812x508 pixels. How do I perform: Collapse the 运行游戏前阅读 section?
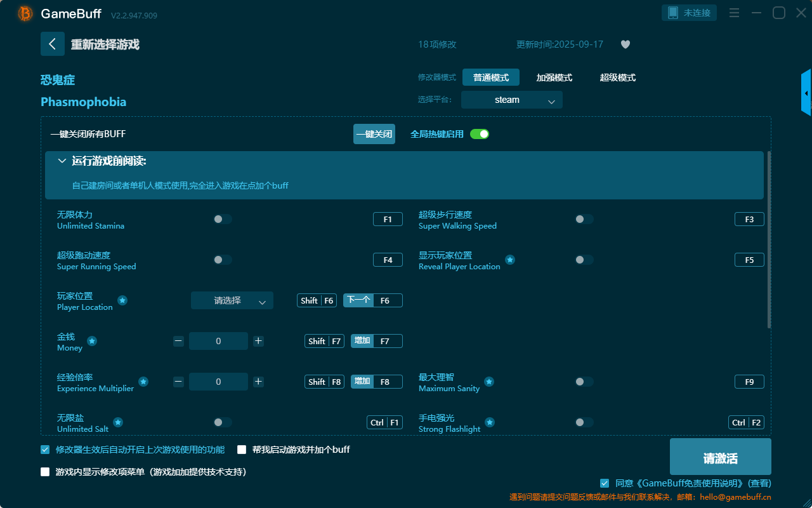(x=62, y=161)
